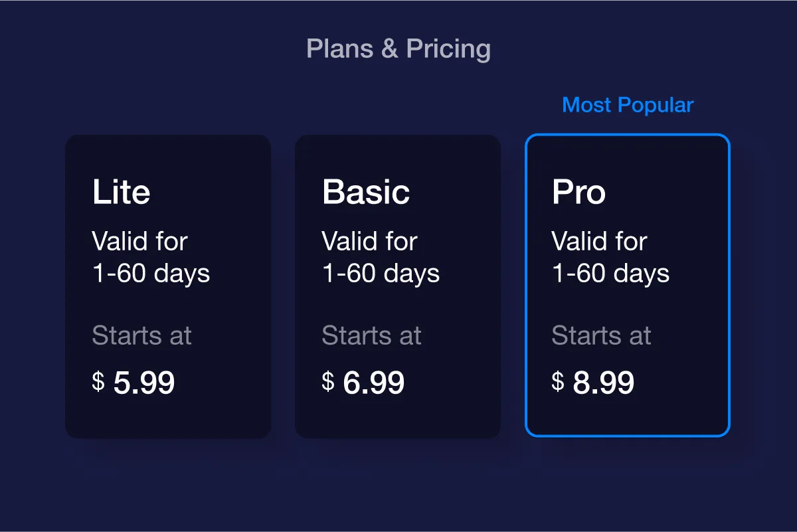The image size is (797, 532).
Task: Click Starts at label in Pro card
Action: [601, 335]
